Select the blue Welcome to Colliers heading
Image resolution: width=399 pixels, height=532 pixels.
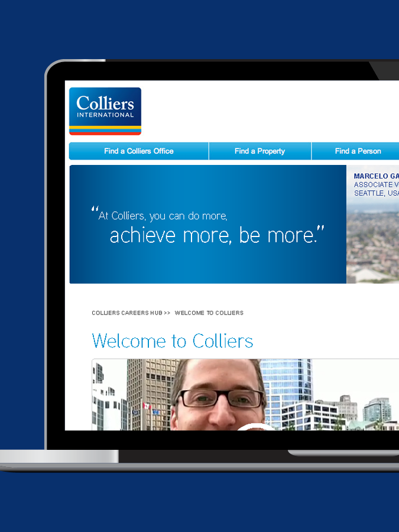pyautogui.click(x=173, y=340)
